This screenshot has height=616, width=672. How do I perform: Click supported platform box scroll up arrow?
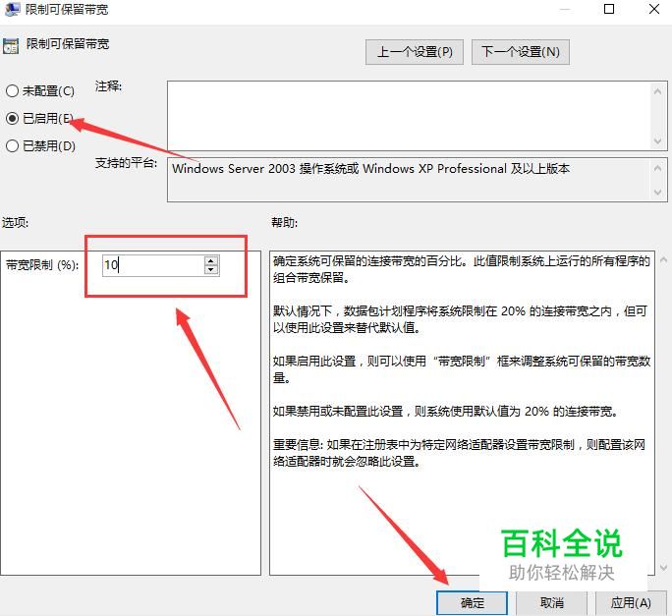click(x=658, y=168)
